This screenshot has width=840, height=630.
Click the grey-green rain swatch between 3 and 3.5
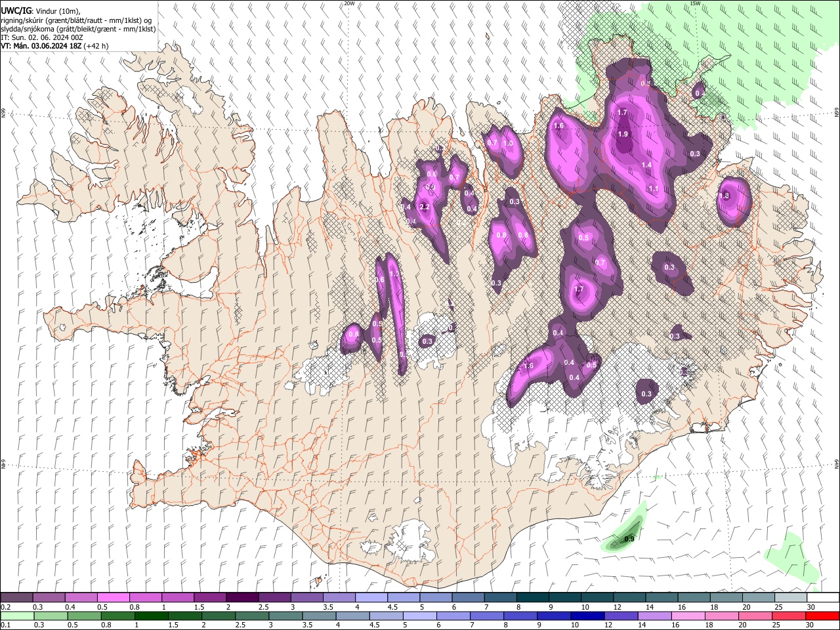click(285, 616)
